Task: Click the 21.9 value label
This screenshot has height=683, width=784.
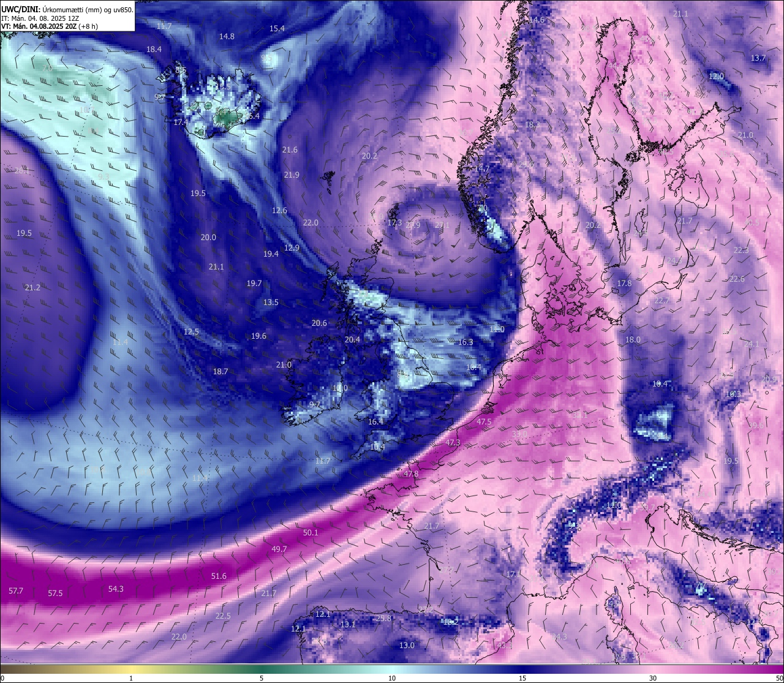Action: click(x=292, y=175)
